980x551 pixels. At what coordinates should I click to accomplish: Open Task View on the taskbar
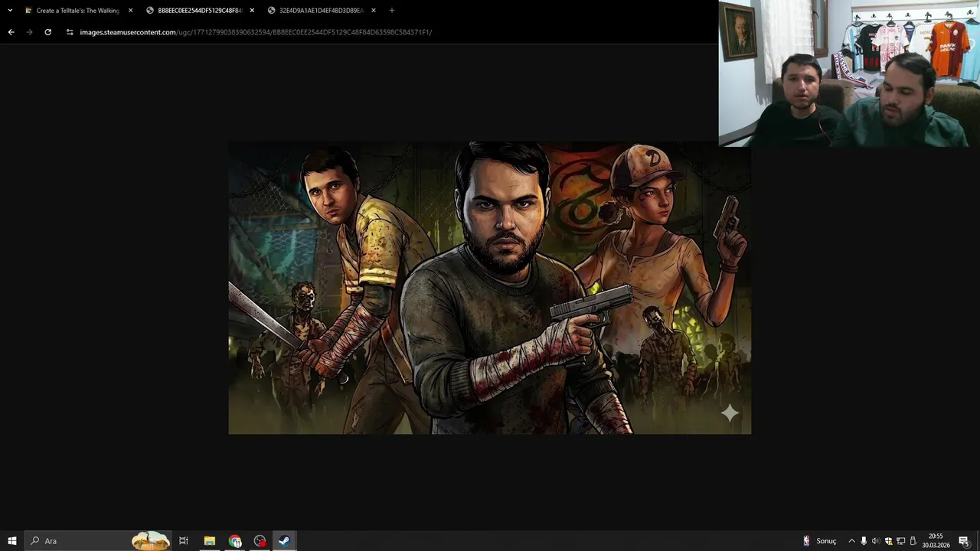click(x=184, y=541)
